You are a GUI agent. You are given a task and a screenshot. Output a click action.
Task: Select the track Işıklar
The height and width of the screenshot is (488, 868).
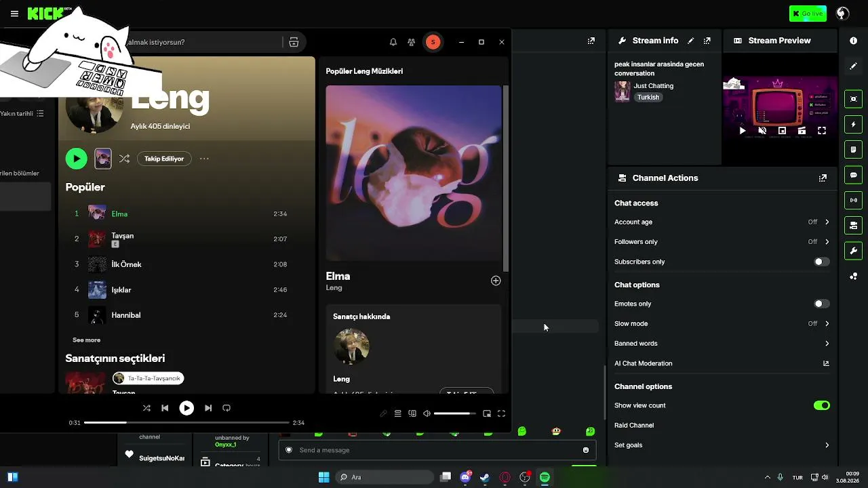tap(182, 289)
